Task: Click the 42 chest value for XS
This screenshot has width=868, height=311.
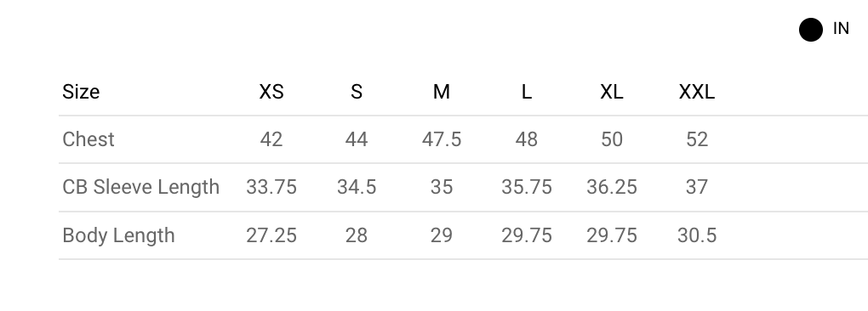Action: pos(271,139)
